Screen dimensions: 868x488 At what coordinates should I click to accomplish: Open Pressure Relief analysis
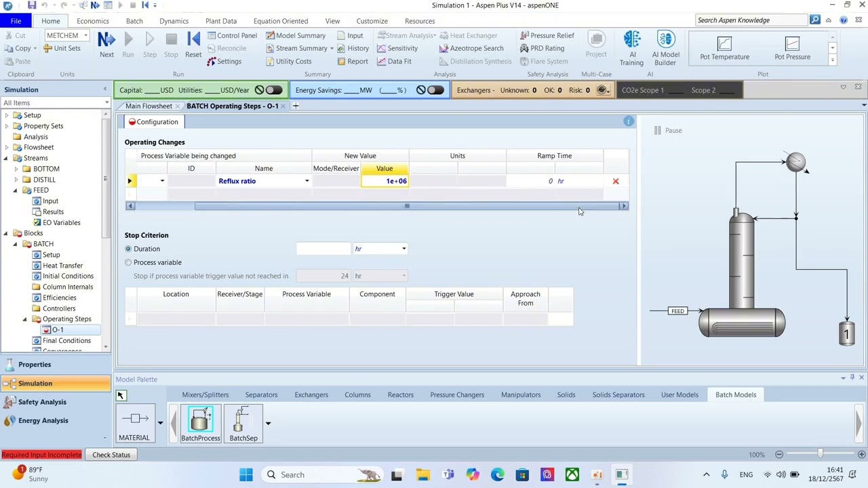pos(547,35)
